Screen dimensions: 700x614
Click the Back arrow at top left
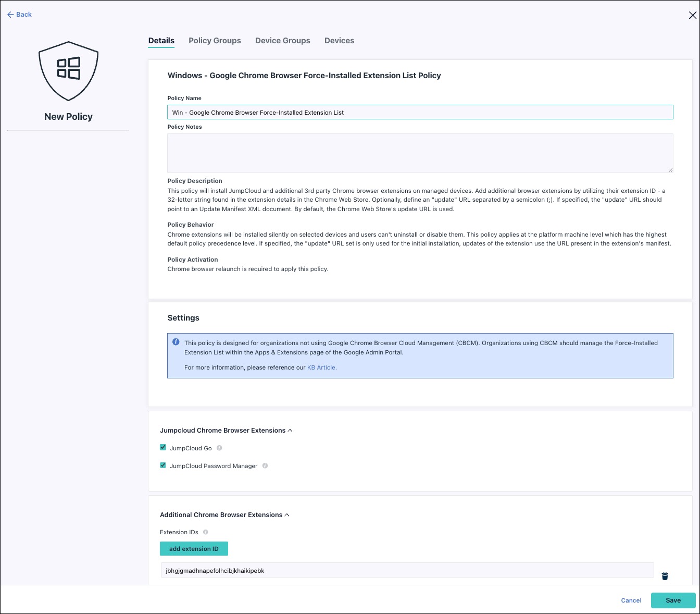pyautogui.click(x=19, y=15)
